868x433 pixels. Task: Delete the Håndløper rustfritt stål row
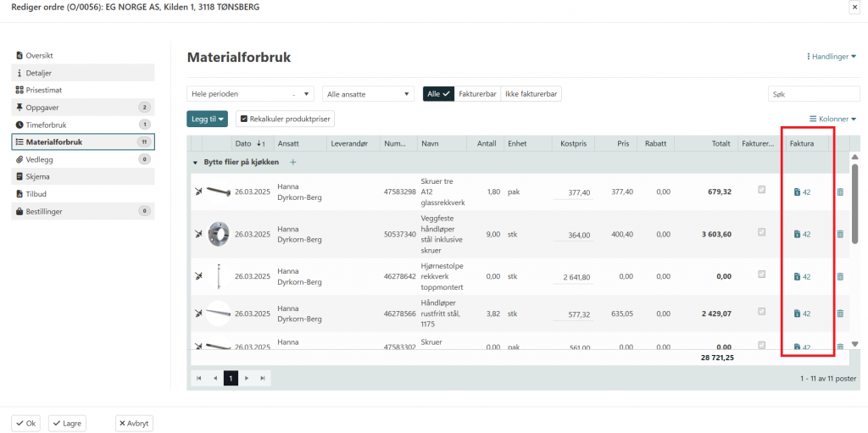(840, 314)
